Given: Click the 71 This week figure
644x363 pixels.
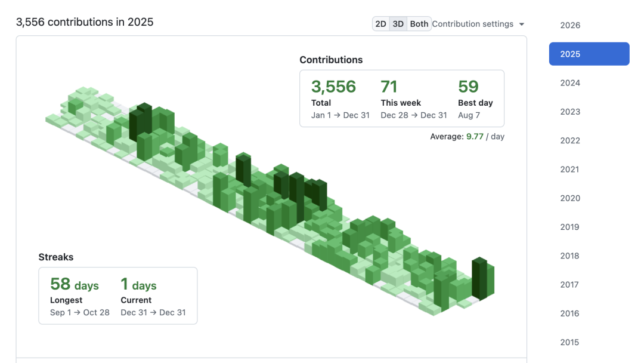Looking at the screenshot, I should [x=389, y=87].
